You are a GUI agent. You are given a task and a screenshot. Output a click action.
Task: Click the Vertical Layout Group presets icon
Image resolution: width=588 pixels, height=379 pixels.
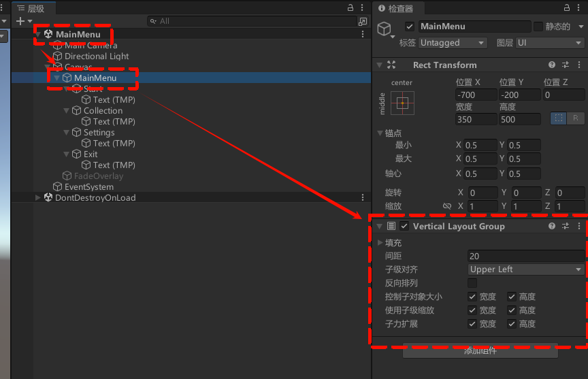(566, 226)
